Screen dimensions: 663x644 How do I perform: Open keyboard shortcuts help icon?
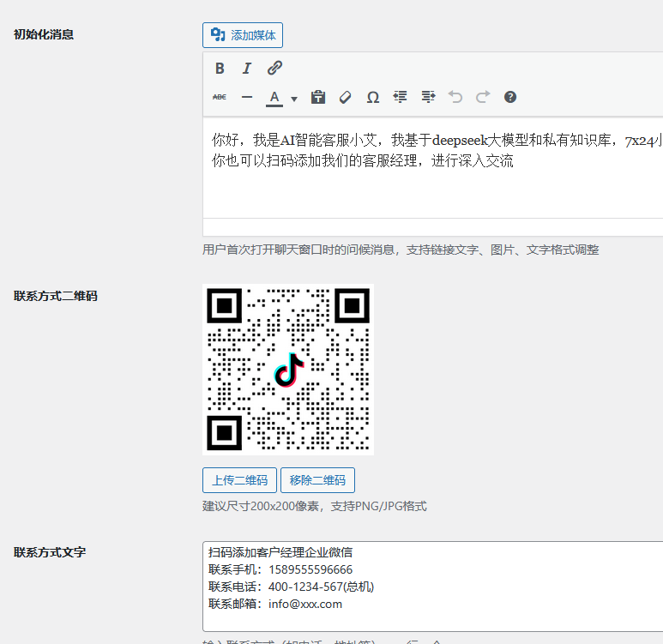tap(510, 97)
